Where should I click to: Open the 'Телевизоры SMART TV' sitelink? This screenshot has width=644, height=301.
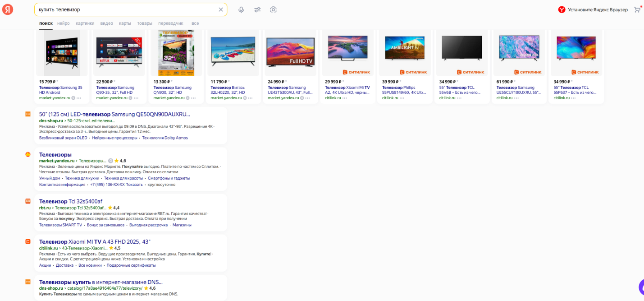[x=60, y=225]
